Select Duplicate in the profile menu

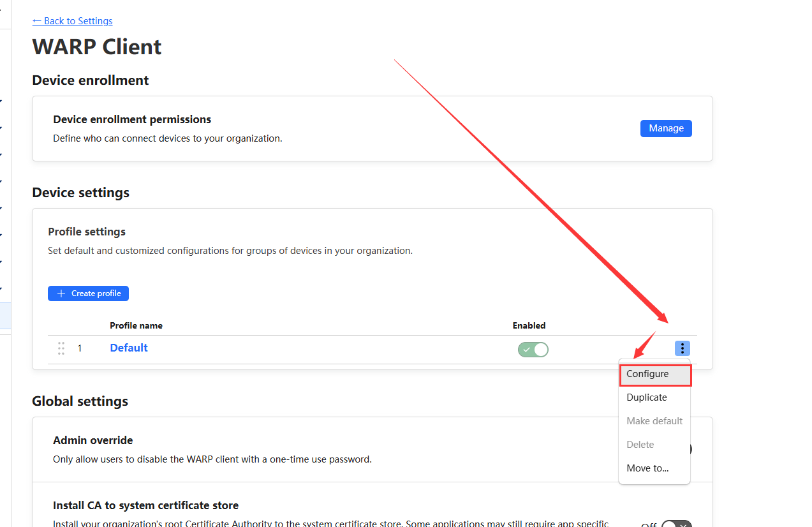coord(647,397)
